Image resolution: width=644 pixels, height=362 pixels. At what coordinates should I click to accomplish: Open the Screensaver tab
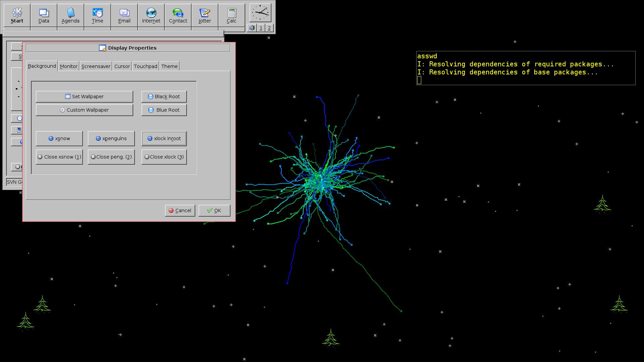96,66
